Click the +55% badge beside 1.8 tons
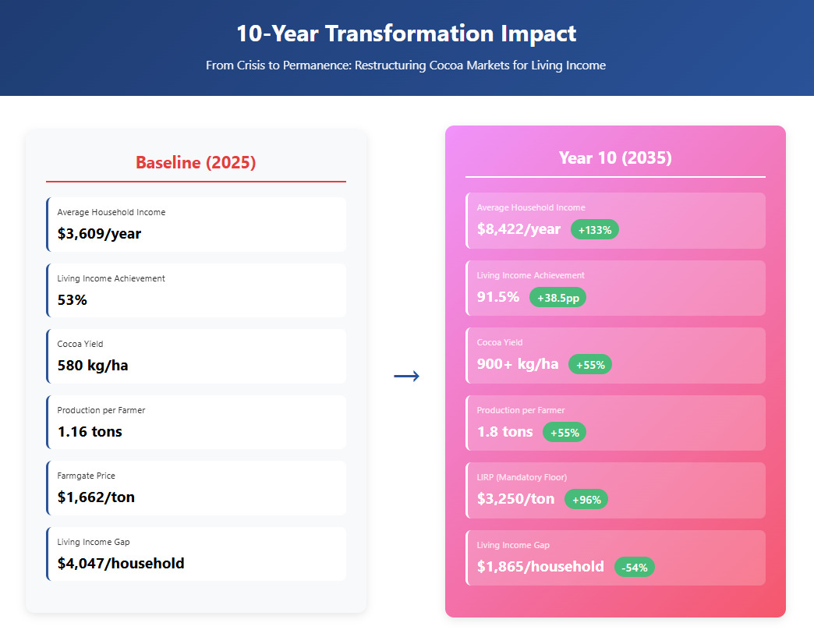814x644 pixels. (564, 433)
